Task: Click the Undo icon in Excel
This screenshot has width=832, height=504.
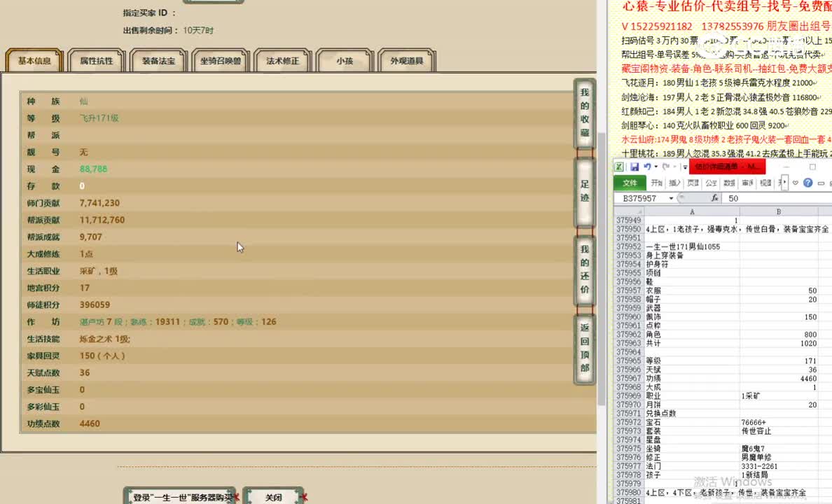Action: pos(649,167)
